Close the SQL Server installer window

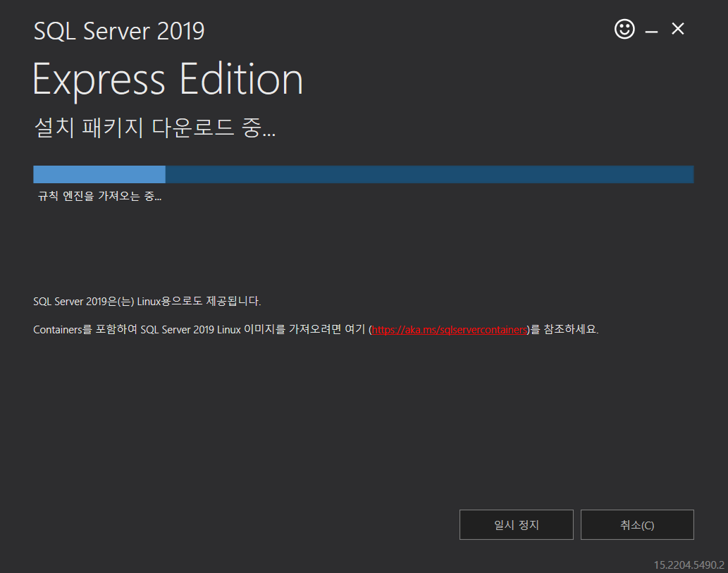point(678,29)
